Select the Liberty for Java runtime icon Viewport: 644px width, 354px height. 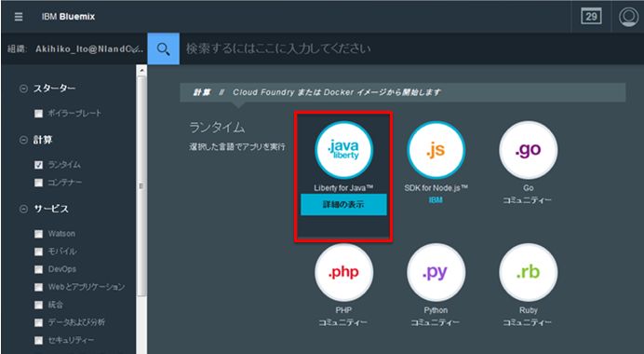tap(343, 150)
